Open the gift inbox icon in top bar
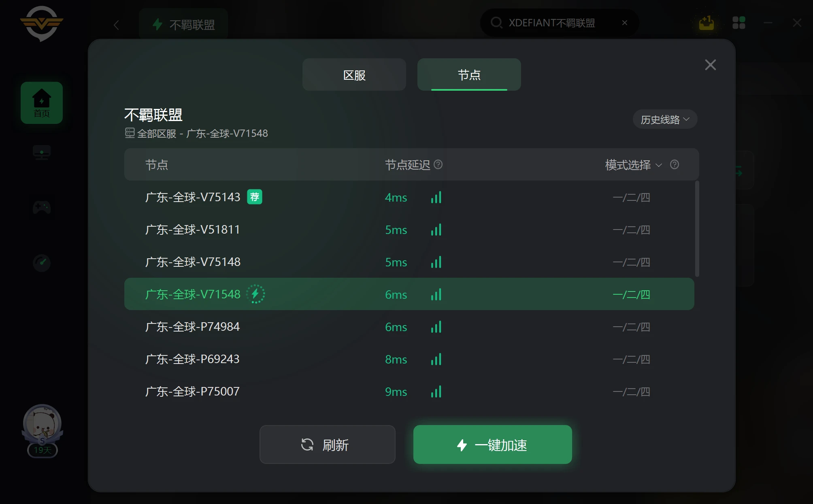This screenshot has height=504, width=813. tap(707, 23)
